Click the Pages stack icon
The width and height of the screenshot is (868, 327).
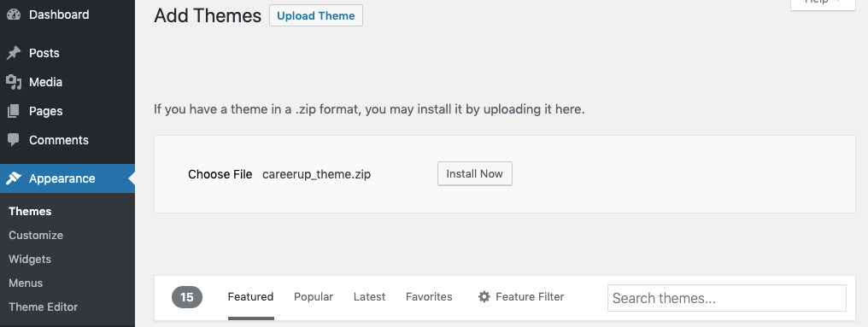pyautogui.click(x=14, y=111)
